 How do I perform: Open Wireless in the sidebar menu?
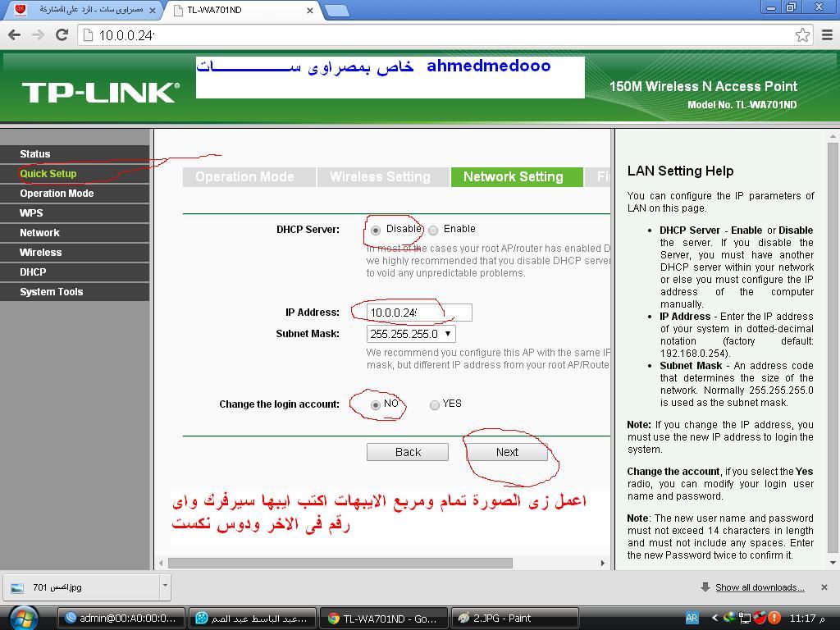tap(75, 253)
